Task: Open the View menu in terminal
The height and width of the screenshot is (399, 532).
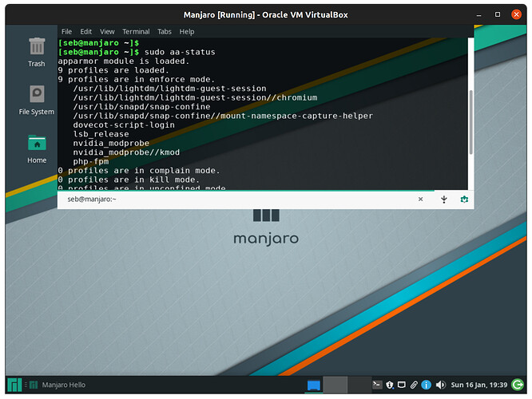Action: pos(107,32)
